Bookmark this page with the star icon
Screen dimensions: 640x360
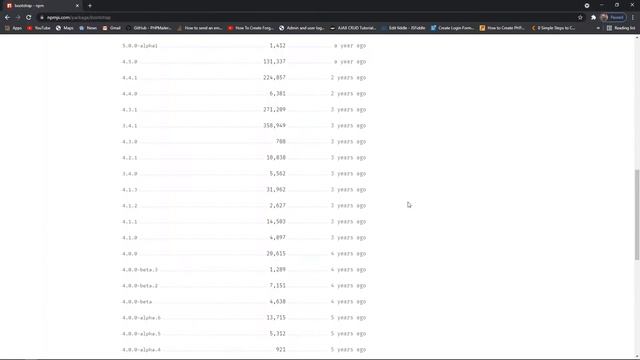point(580,18)
